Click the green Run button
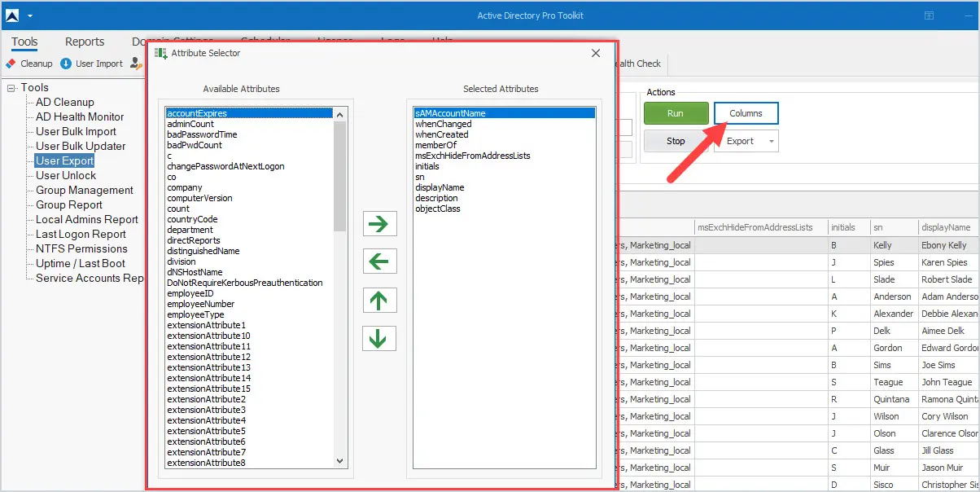The image size is (980, 492). [x=676, y=113]
